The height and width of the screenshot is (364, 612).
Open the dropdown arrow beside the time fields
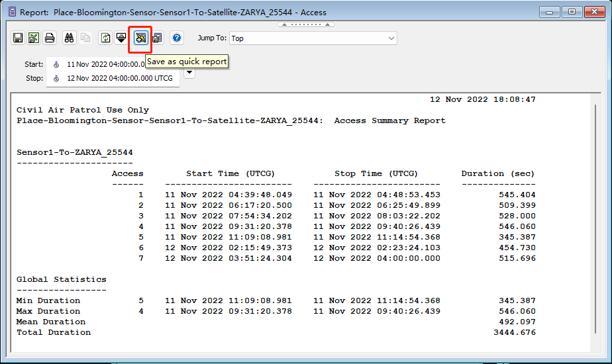189,73
